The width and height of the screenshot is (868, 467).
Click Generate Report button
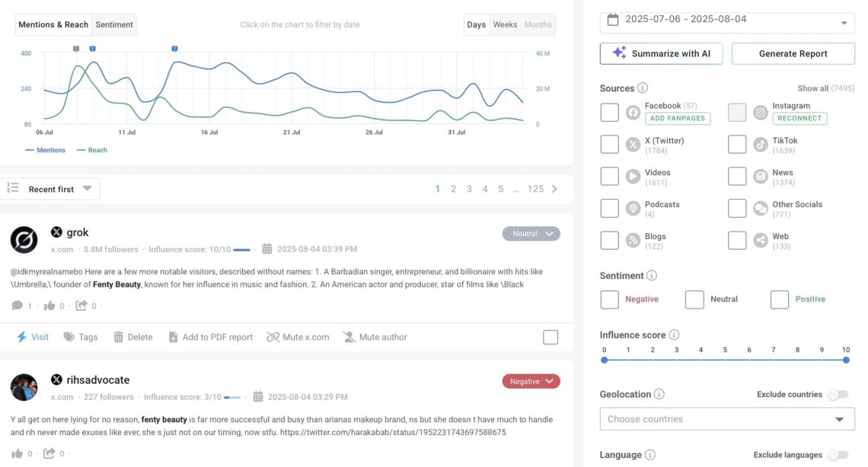tap(793, 53)
